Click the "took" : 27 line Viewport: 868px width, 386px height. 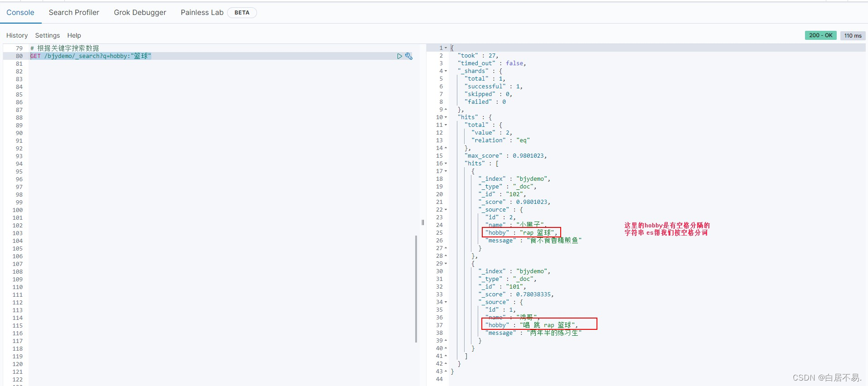[x=478, y=56]
